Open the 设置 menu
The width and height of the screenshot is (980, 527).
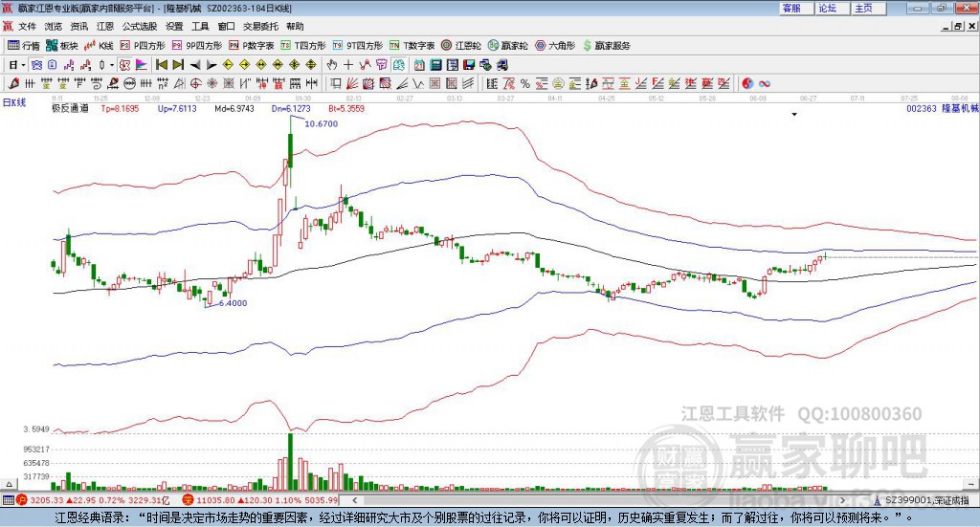(174, 26)
